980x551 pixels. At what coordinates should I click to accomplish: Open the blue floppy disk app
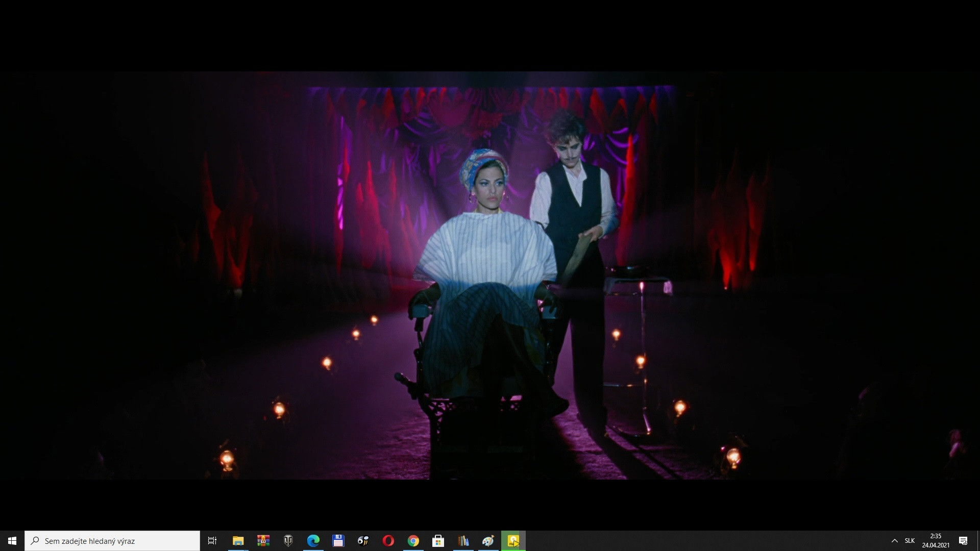(338, 541)
